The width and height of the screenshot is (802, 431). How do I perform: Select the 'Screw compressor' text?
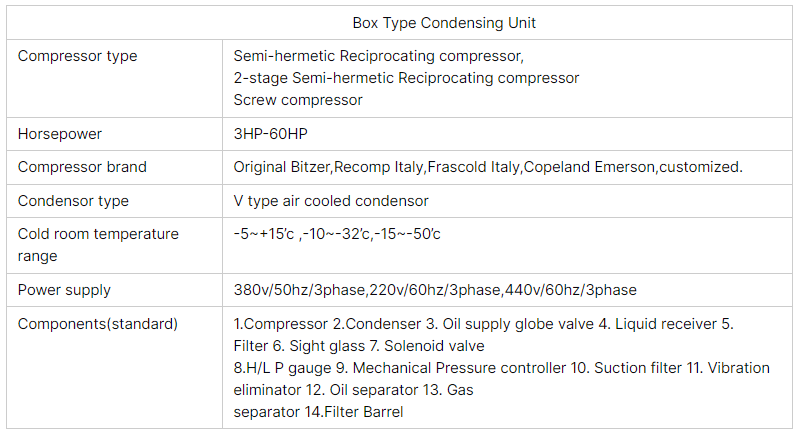(x=298, y=100)
